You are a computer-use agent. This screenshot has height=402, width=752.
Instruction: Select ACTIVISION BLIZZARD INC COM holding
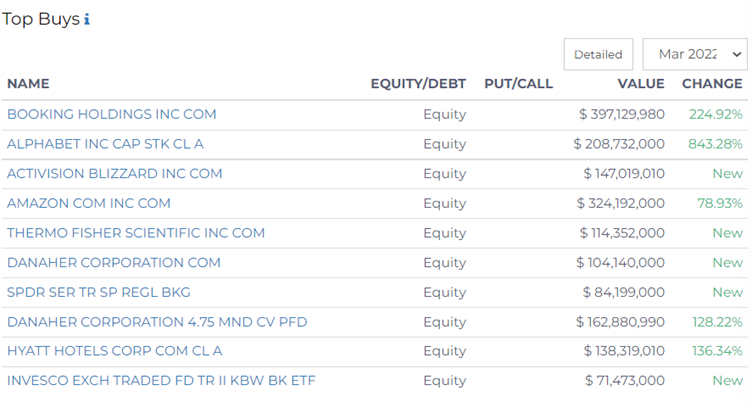pyautogui.click(x=115, y=173)
